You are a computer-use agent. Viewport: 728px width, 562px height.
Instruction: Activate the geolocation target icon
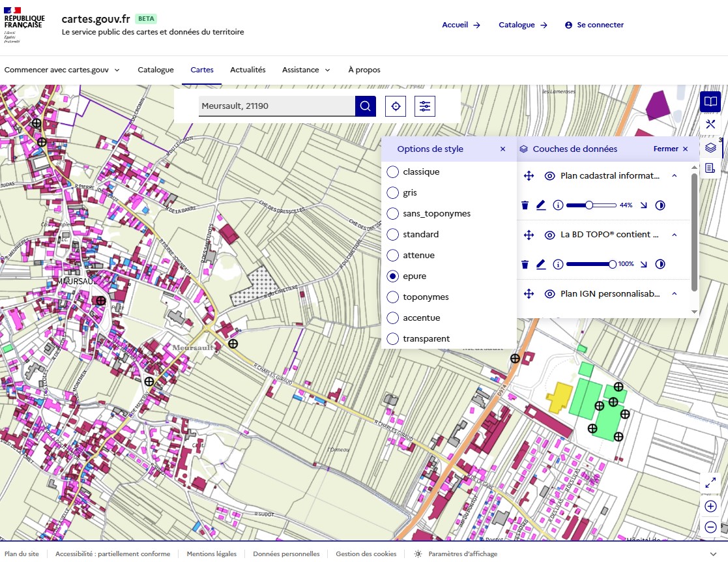[396, 106]
